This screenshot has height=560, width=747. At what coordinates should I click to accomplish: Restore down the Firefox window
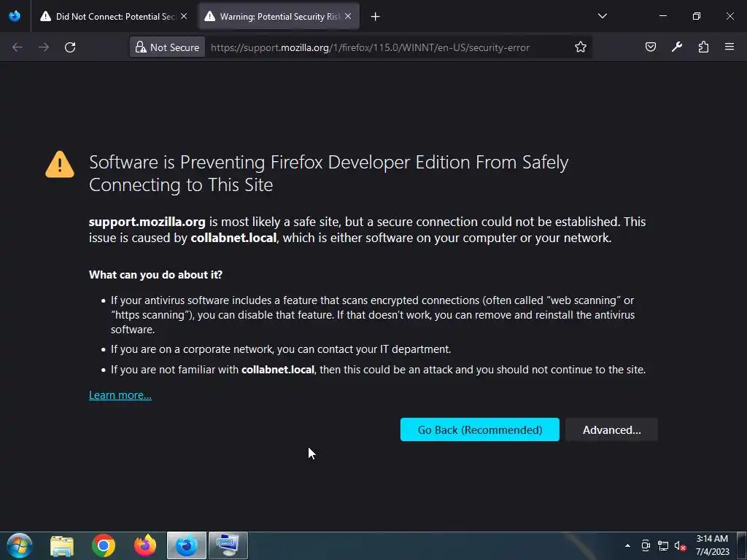click(x=697, y=16)
